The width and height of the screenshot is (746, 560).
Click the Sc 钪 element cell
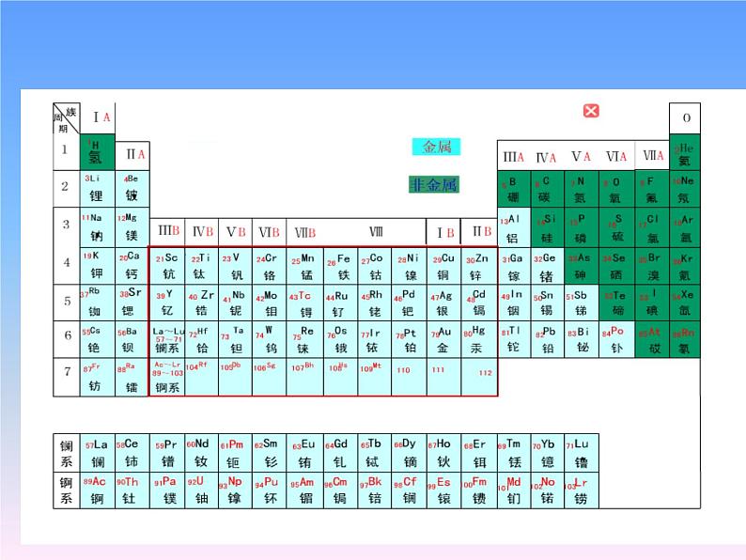click(167, 266)
